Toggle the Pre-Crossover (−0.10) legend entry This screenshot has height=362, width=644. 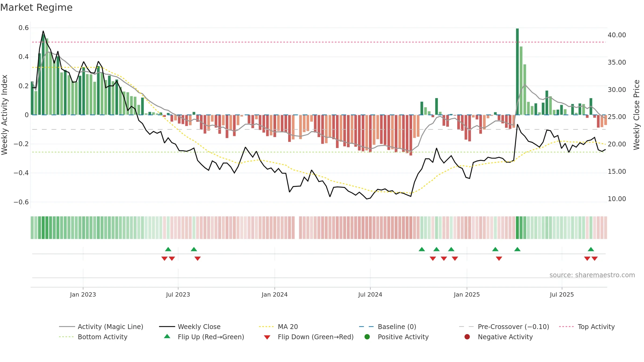click(x=504, y=327)
